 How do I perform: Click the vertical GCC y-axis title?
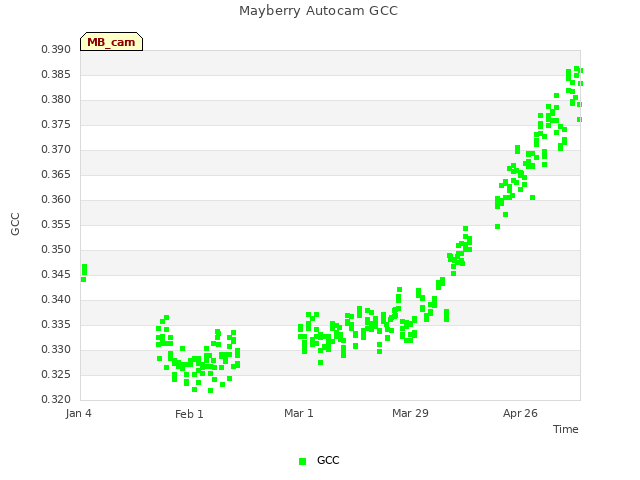pyautogui.click(x=15, y=224)
